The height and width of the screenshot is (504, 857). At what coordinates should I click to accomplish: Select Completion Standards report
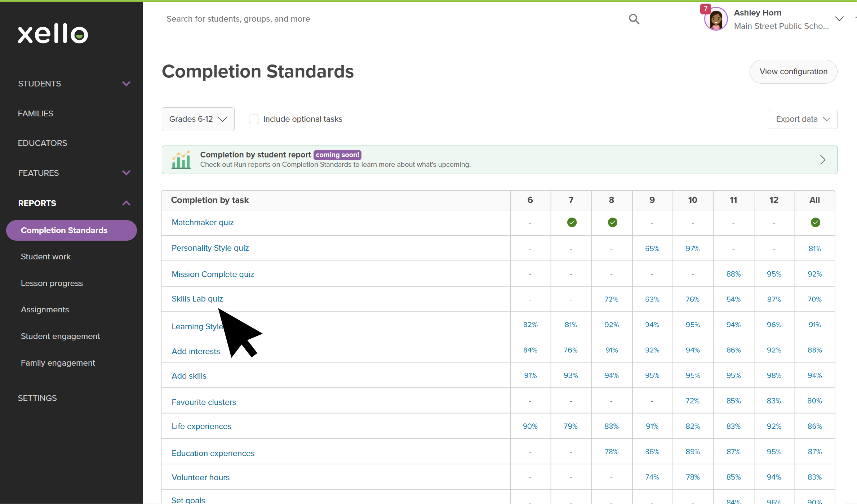[x=71, y=230]
